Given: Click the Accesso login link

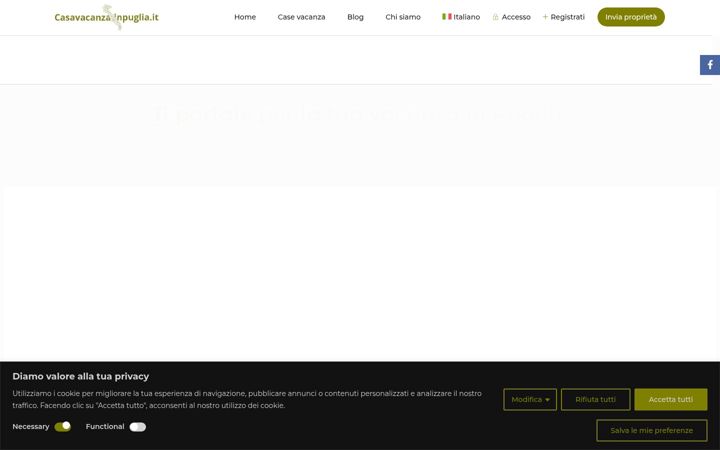Looking at the screenshot, I should click(x=516, y=17).
